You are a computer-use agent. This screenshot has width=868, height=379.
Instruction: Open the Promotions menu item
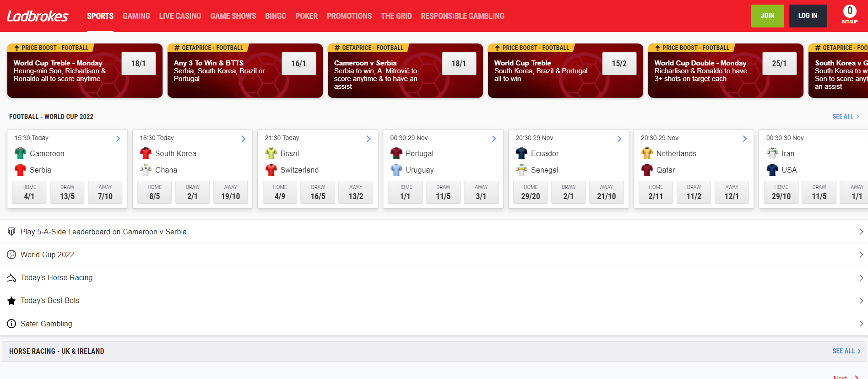(349, 16)
